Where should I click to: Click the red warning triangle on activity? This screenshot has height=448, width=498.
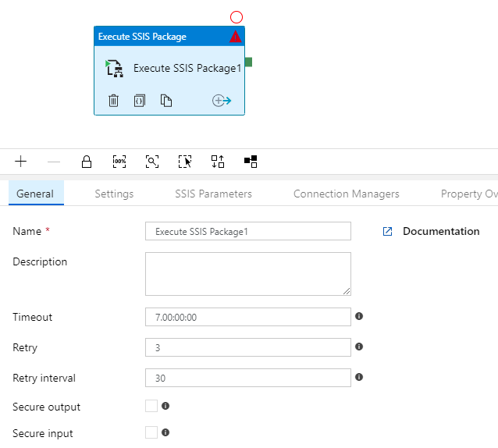tap(236, 37)
